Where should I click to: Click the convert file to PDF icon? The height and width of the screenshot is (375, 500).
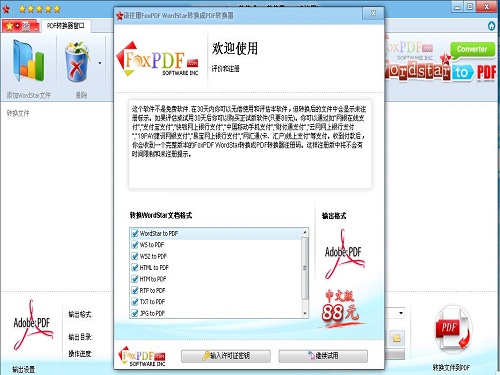tap(452, 329)
